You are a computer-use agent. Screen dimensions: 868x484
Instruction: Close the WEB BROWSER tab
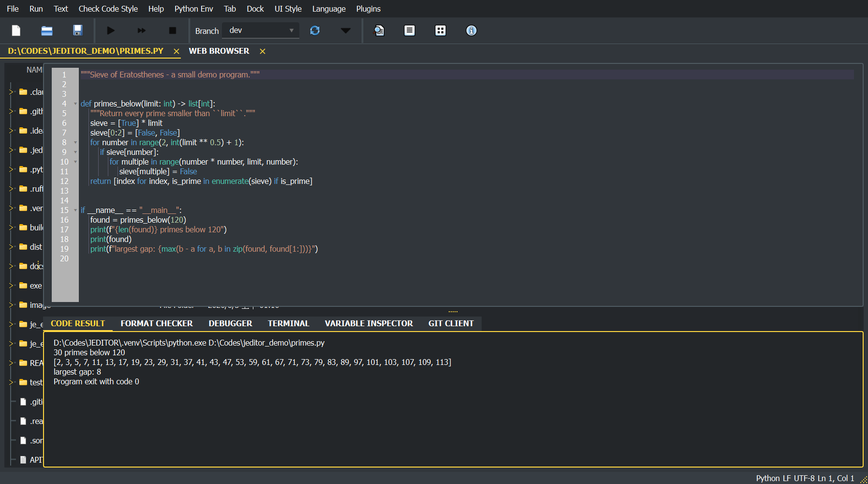[x=263, y=51]
